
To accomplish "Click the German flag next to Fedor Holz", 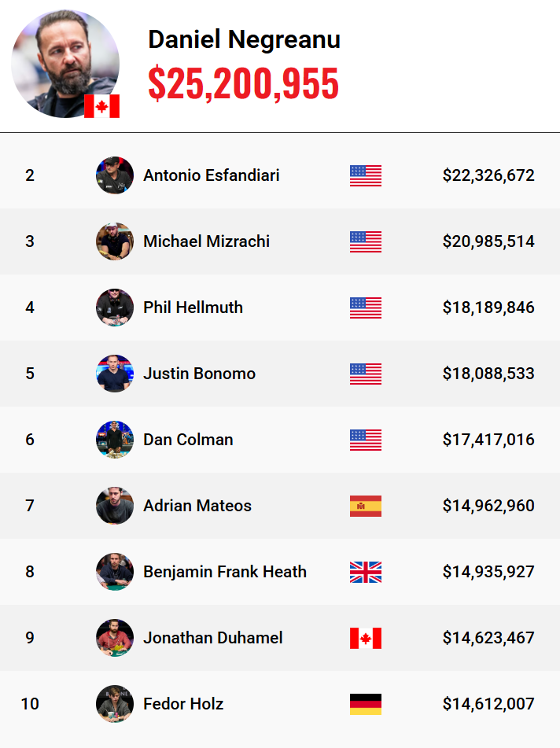I will point(366,704).
